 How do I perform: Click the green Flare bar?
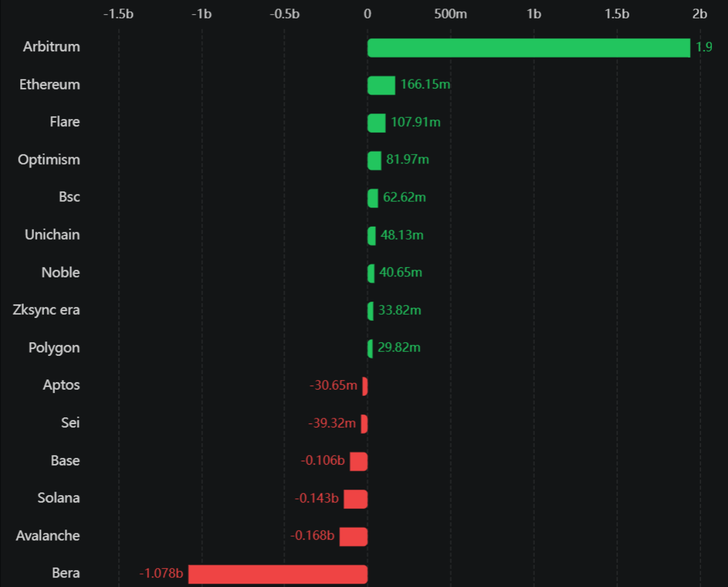[x=376, y=123]
